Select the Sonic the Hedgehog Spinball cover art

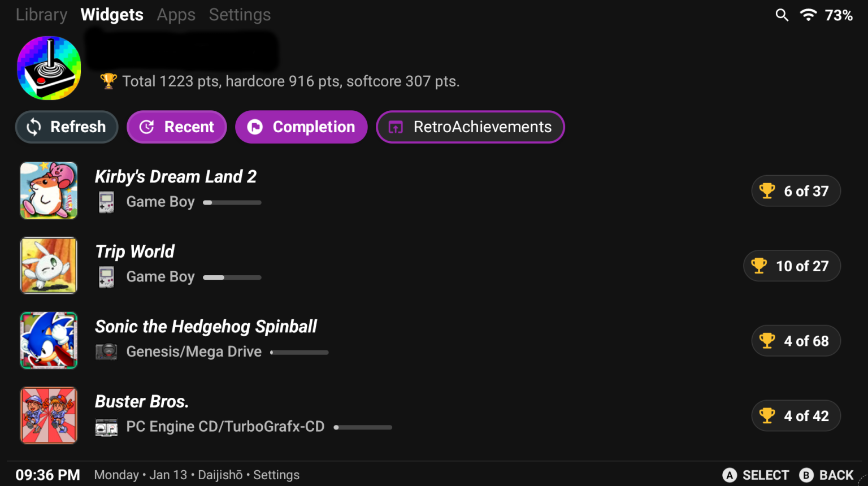click(x=49, y=341)
